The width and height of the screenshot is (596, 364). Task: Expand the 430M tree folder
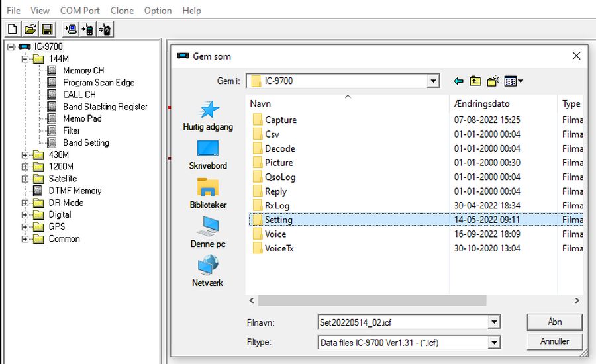25,155
